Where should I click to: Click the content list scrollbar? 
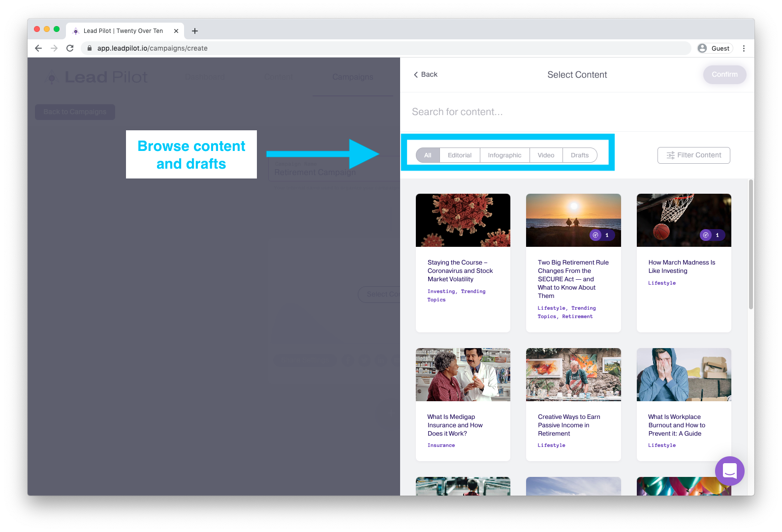pyautogui.click(x=751, y=244)
